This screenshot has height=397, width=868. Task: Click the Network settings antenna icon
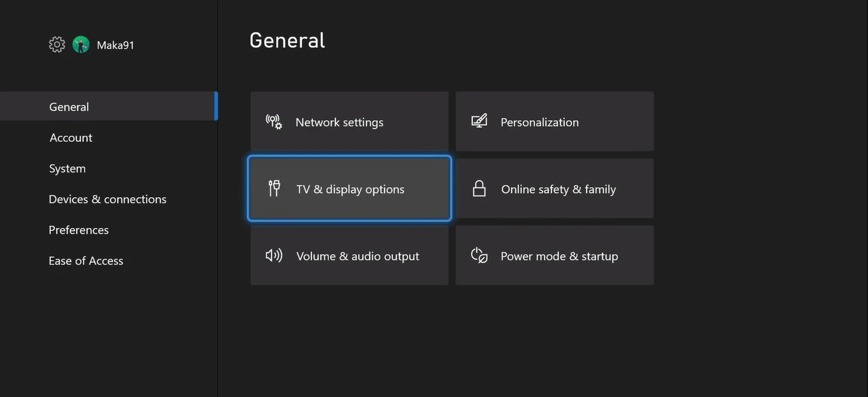274,122
